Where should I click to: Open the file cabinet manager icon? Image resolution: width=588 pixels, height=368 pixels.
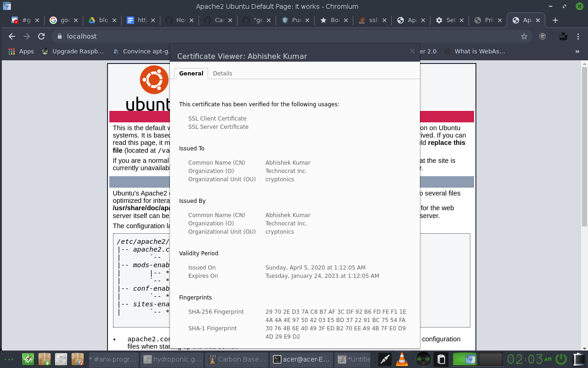(x=61, y=359)
